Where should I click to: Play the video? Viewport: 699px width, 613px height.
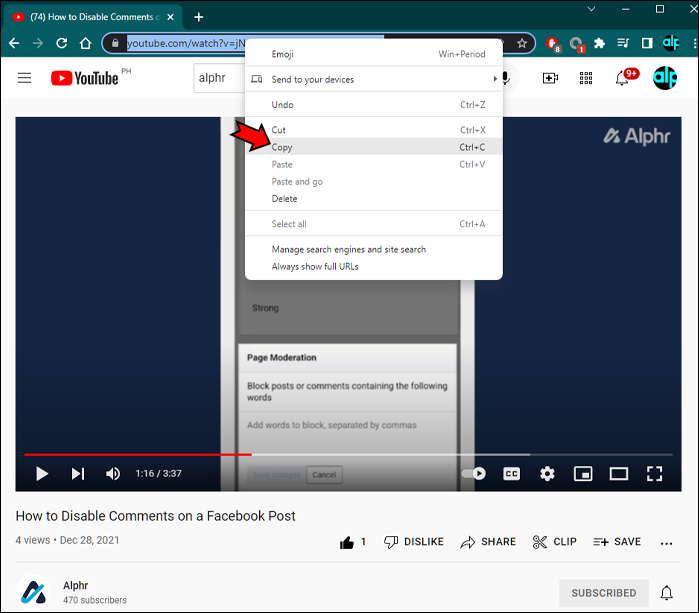(x=42, y=473)
